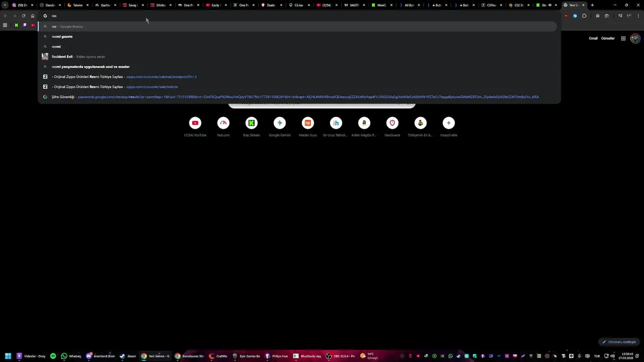Viewport: 644px width, 362px height.
Task: Click the browser forward arrow
Action: pyautogui.click(x=14, y=16)
